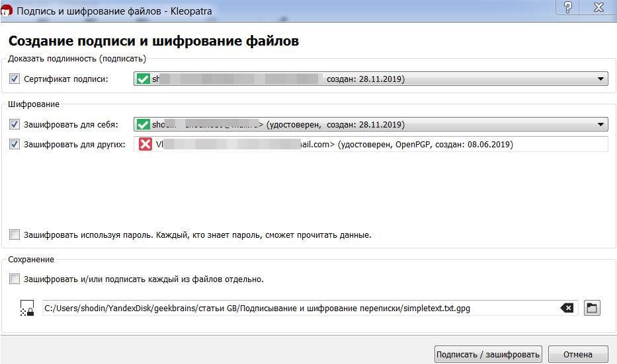This screenshot has height=364, width=617.
Task: Click the recipient field for encrypting to others
Action: 371,144
